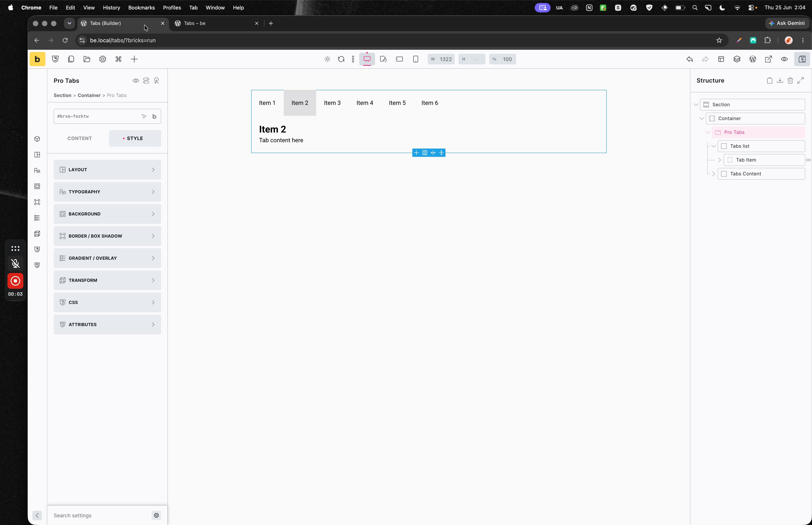Viewport: 812px width, 525px height.
Task: Select the desktop breakpoint icon
Action: click(367, 59)
